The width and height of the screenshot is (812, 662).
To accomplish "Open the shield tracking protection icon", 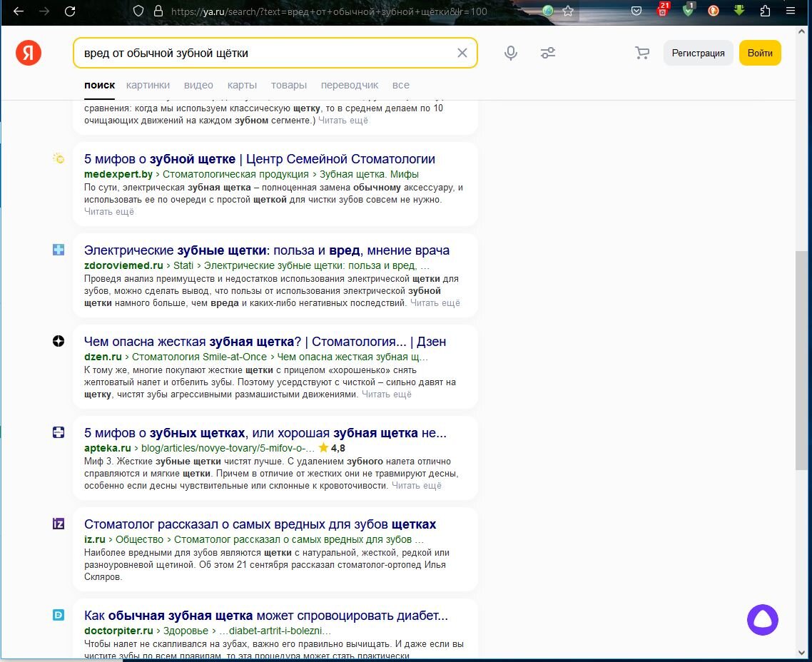I will click(x=138, y=11).
